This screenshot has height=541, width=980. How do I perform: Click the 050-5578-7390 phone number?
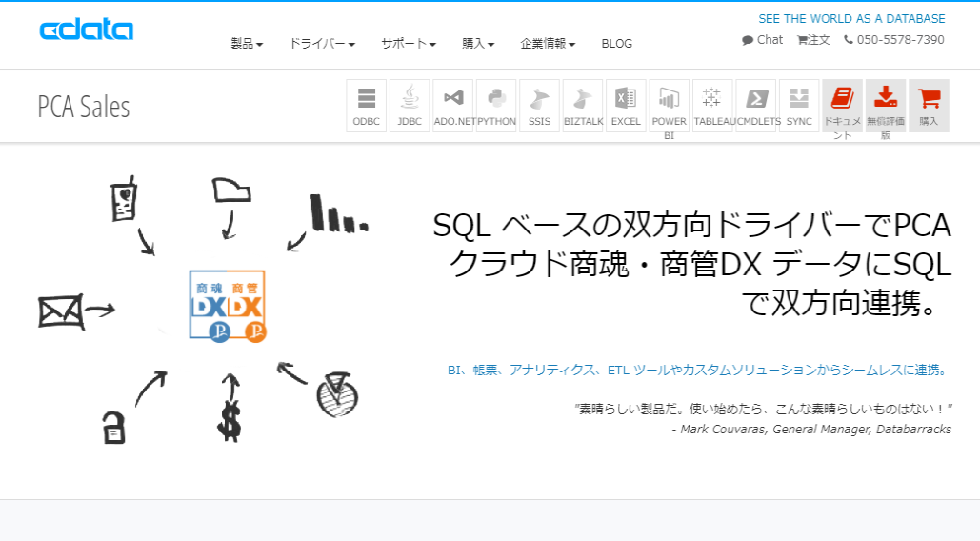click(x=894, y=40)
